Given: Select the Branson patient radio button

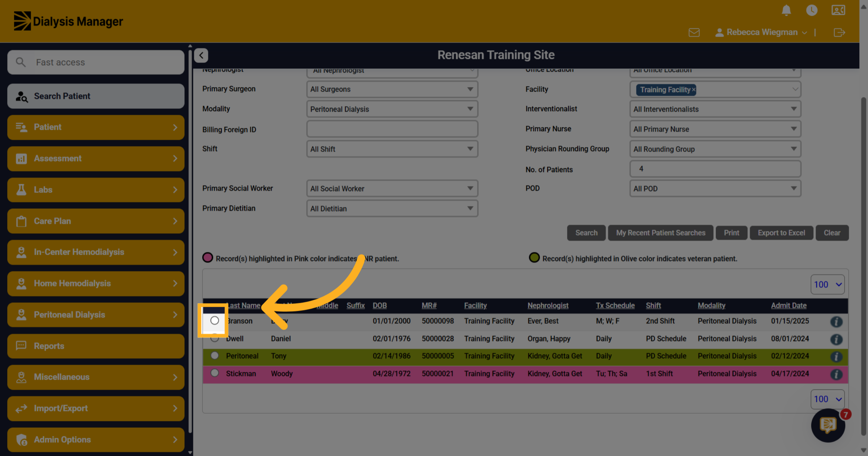Looking at the screenshot, I should coord(214,321).
